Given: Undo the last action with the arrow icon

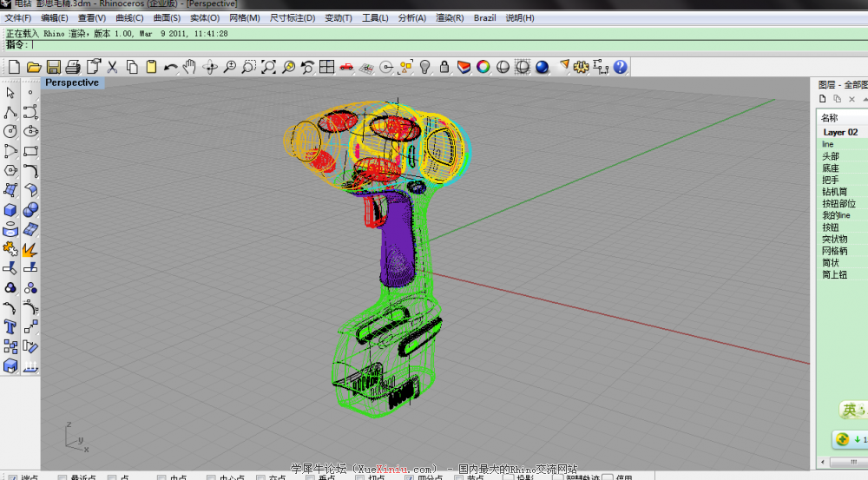Looking at the screenshot, I should pos(170,67).
